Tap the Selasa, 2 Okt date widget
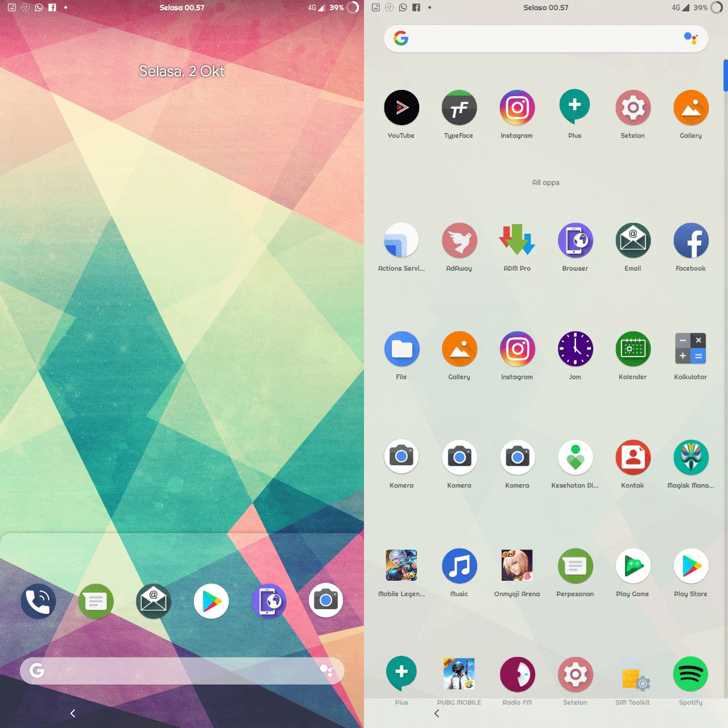This screenshot has height=728, width=728. coord(182,71)
